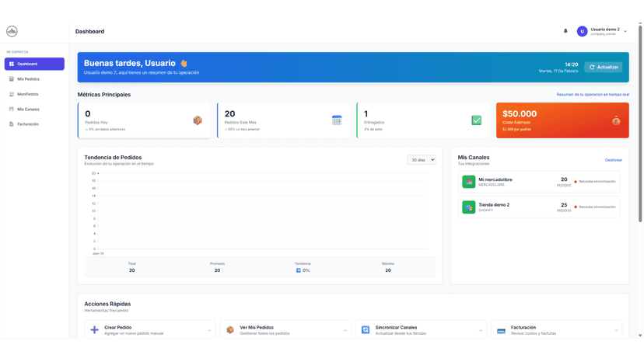The height and width of the screenshot is (362, 644).
Task: Open Manifiestos sidebar item
Action: [34, 94]
